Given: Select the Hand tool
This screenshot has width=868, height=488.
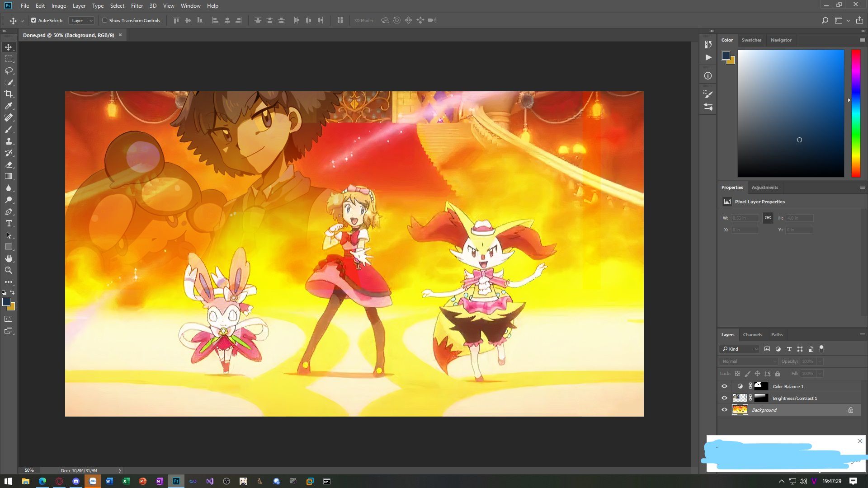Looking at the screenshot, I should tap(9, 259).
